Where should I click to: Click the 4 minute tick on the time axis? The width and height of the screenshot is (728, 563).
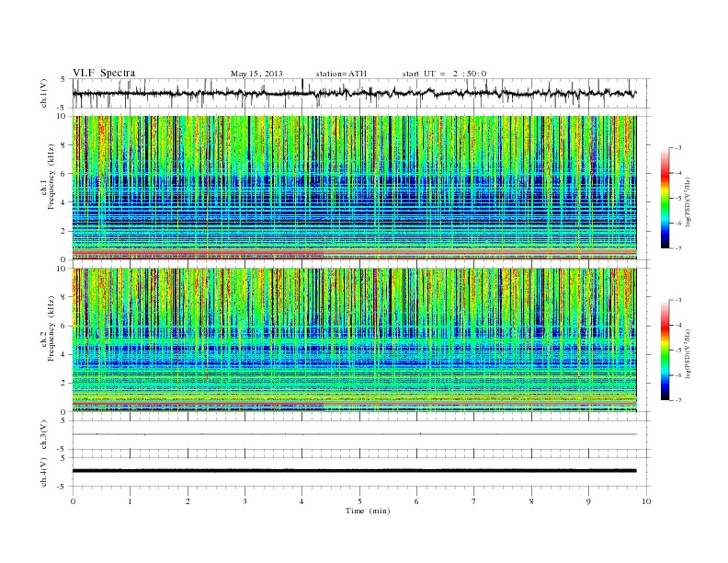tap(301, 501)
